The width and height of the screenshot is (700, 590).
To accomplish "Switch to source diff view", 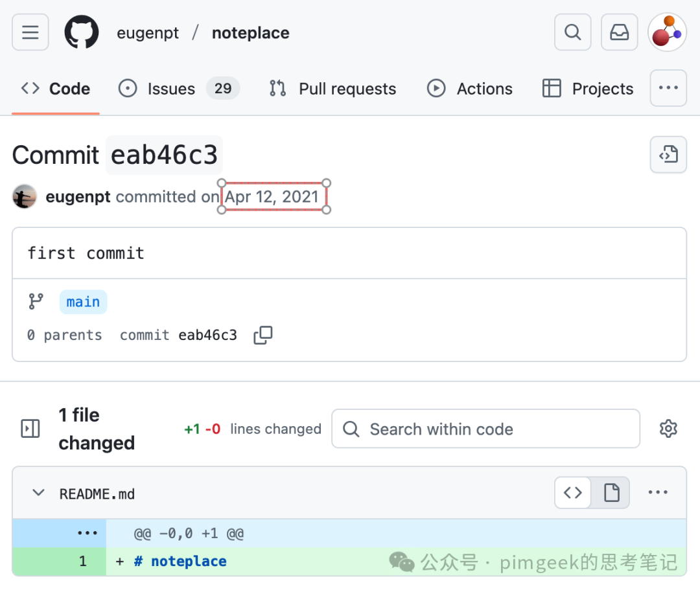I will 573,494.
